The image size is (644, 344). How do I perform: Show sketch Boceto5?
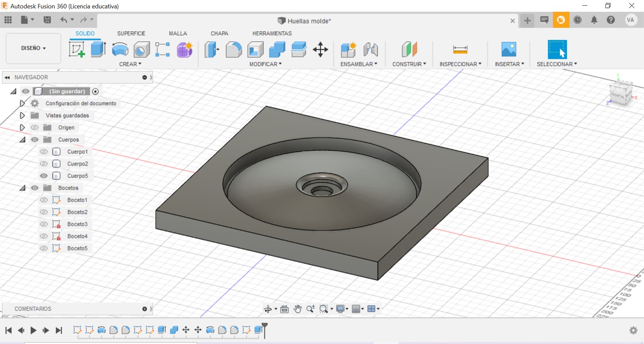pos(44,248)
